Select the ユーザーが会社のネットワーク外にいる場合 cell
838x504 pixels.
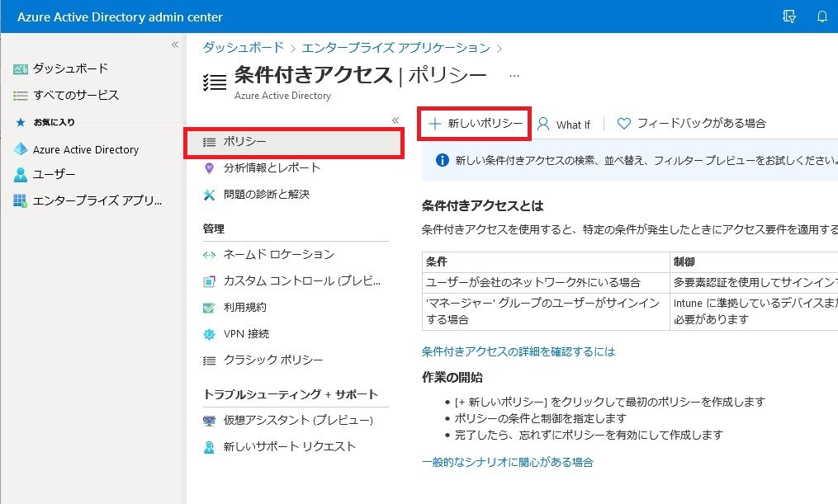tap(546, 282)
